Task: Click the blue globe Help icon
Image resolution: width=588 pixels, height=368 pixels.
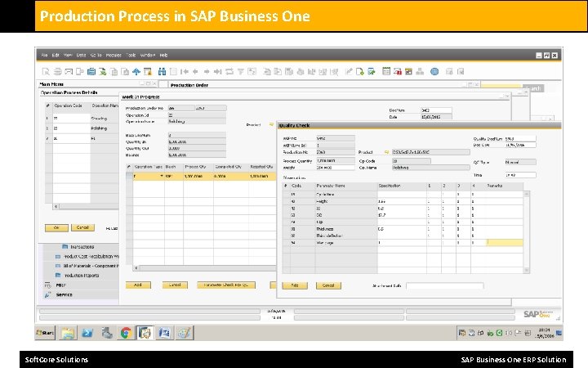Action: coord(434,71)
